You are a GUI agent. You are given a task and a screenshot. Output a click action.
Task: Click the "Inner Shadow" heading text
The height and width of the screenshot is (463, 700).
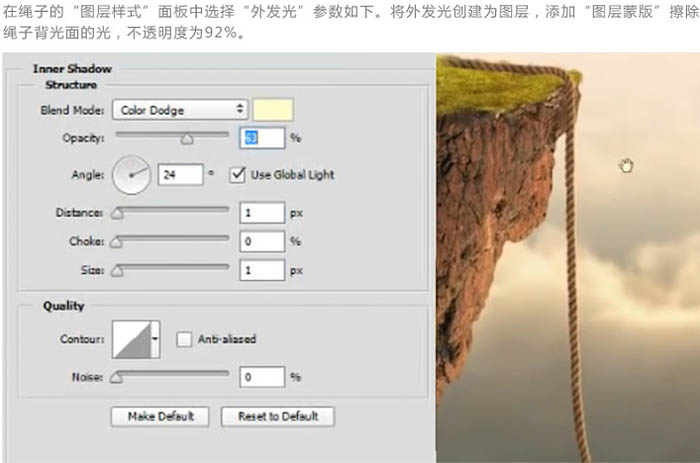pyautogui.click(x=72, y=69)
